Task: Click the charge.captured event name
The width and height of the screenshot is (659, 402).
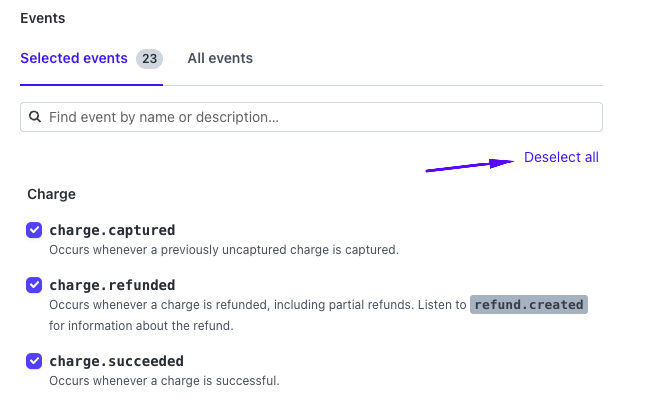Action: 112,230
